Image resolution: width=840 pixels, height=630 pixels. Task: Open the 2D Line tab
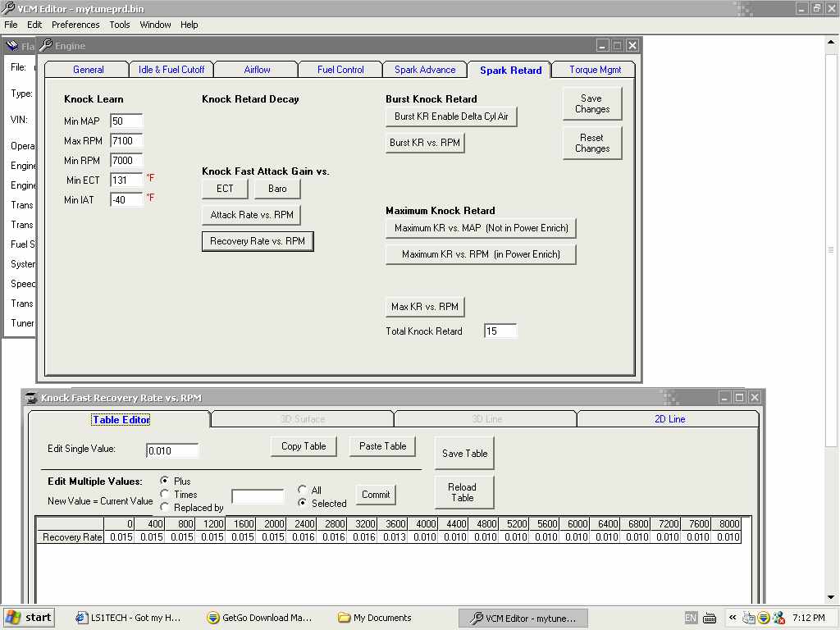click(669, 419)
